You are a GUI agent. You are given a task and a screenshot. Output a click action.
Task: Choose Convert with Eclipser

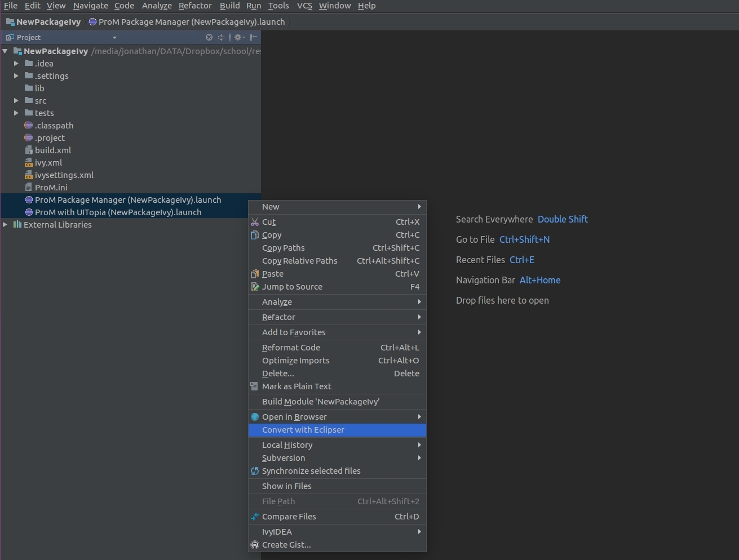point(337,430)
